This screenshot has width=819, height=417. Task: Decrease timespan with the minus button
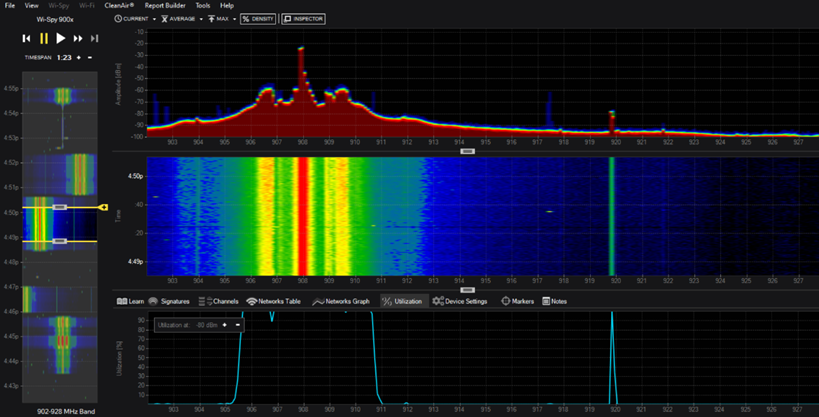(90, 57)
